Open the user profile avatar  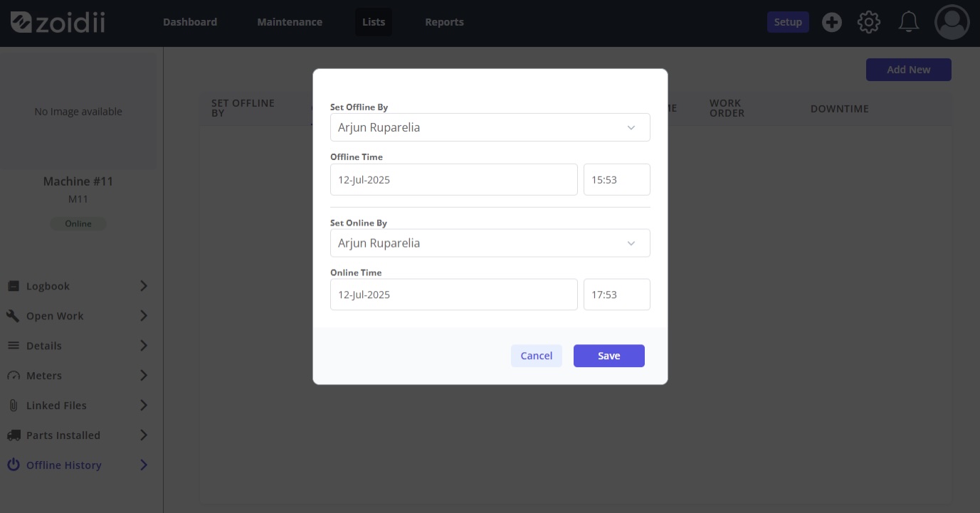coord(952,23)
